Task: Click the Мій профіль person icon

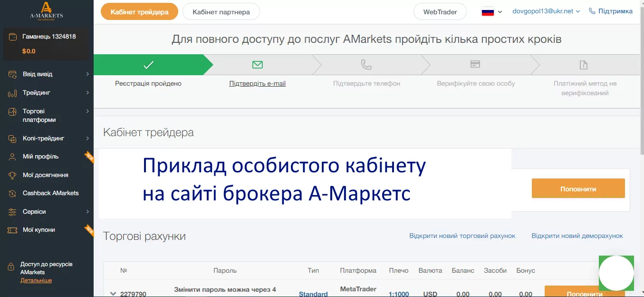Action: [13, 157]
